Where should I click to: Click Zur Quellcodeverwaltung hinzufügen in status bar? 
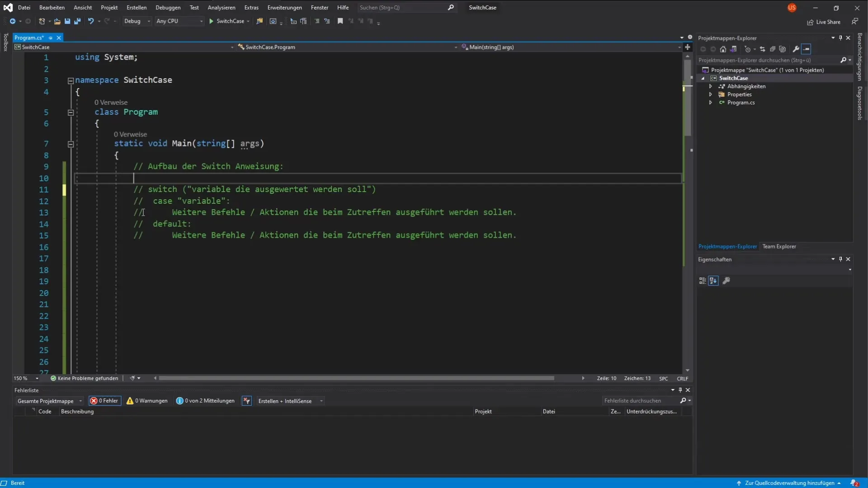tap(789, 483)
